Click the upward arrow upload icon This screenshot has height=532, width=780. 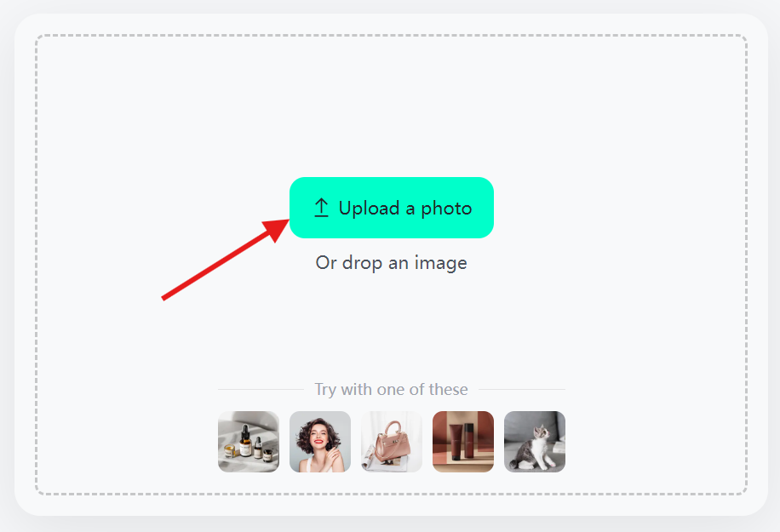click(x=321, y=208)
